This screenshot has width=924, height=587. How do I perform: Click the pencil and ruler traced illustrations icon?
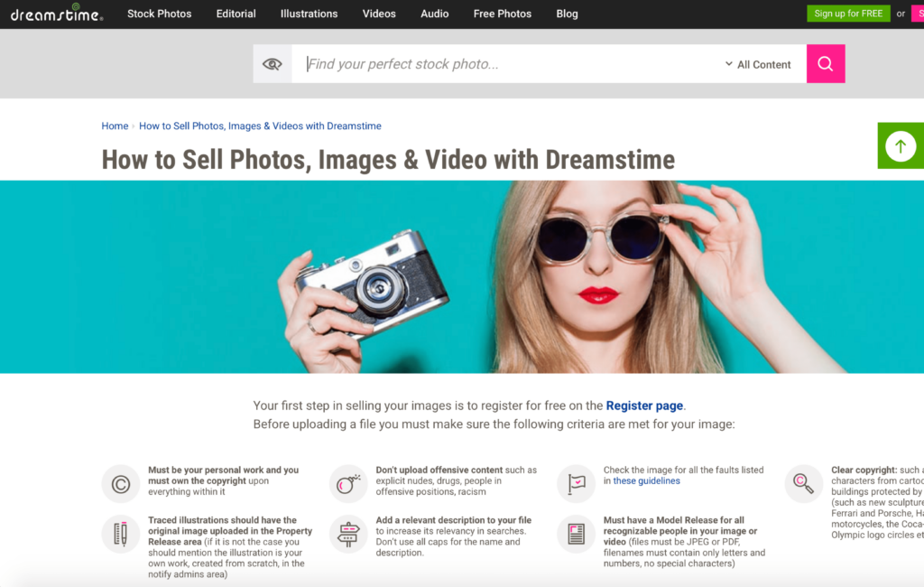coord(121,534)
